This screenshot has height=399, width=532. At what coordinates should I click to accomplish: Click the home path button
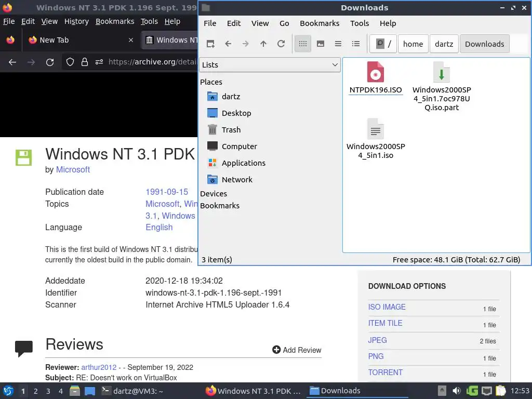413,44
